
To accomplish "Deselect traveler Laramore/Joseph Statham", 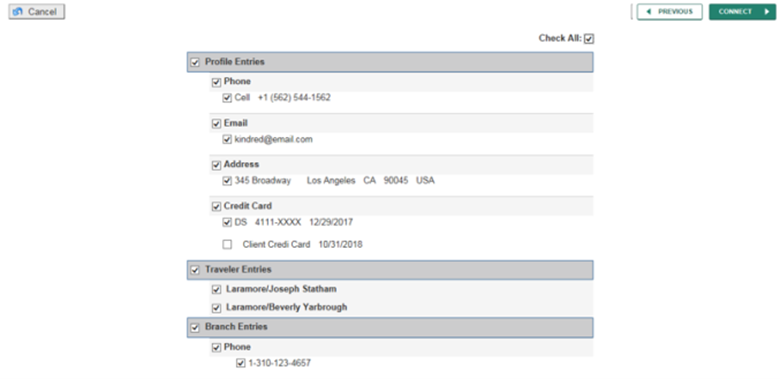I will pyautogui.click(x=216, y=289).
